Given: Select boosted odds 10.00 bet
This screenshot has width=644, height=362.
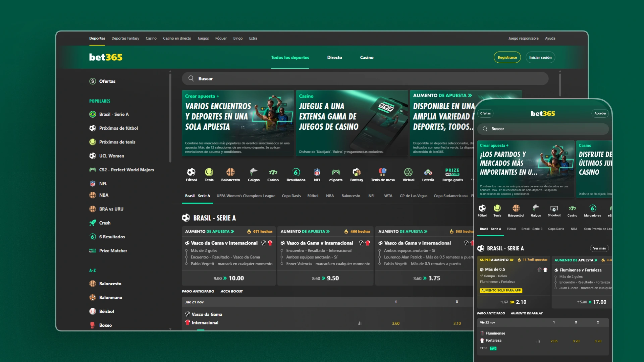Looking at the screenshot, I should (229, 278).
